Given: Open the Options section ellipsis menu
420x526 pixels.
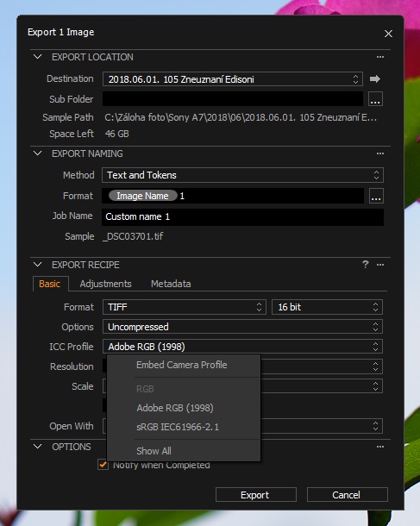Looking at the screenshot, I should tap(380, 447).
